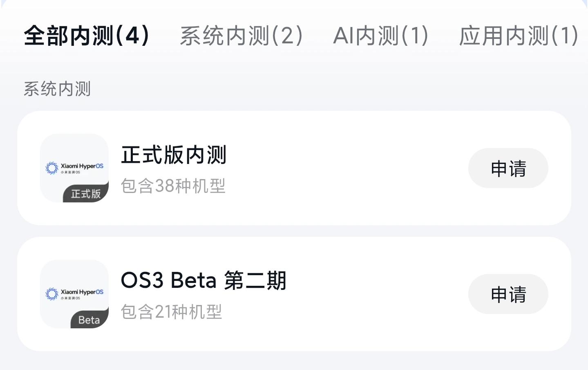The width and height of the screenshot is (588, 370).
Task: Switch to the 系统内测(2) tab
Action: [241, 36]
